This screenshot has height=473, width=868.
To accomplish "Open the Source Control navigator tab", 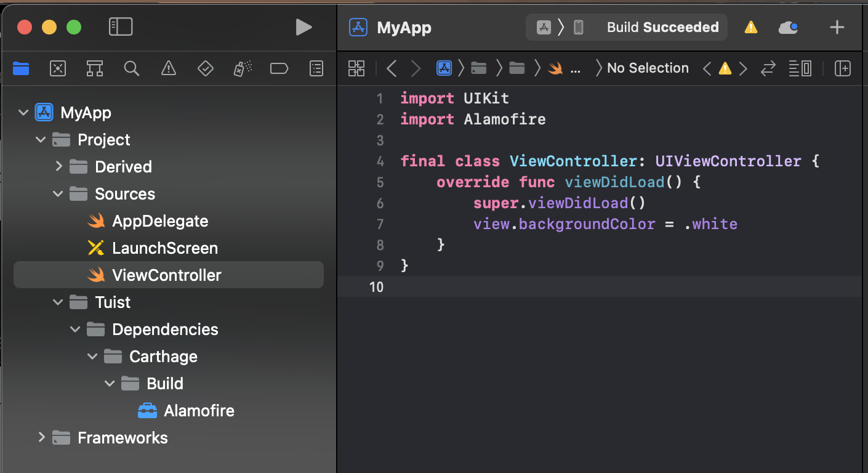I will click(57, 68).
